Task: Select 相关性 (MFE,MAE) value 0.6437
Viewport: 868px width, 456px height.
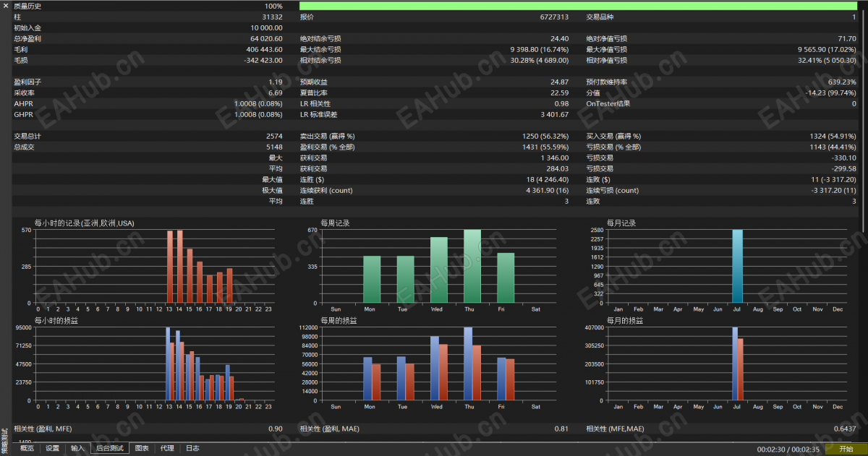Action: pyautogui.click(x=844, y=429)
